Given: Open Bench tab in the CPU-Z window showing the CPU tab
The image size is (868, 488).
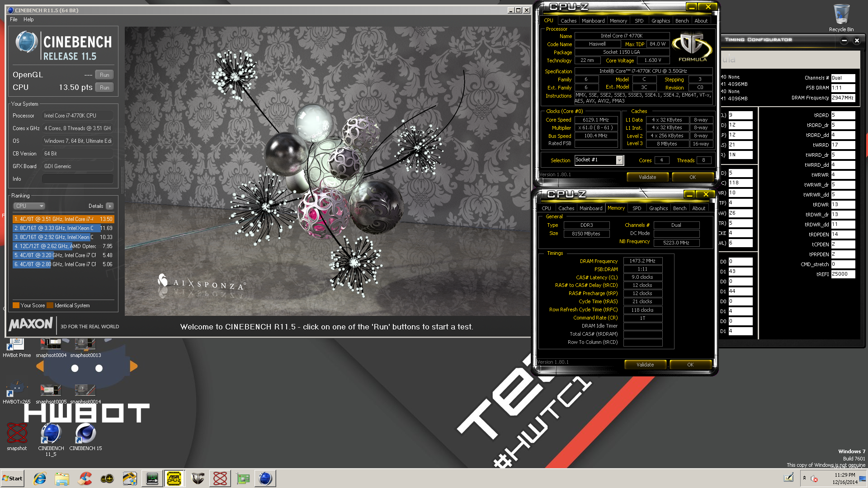Looking at the screenshot, I should point(682,21).
